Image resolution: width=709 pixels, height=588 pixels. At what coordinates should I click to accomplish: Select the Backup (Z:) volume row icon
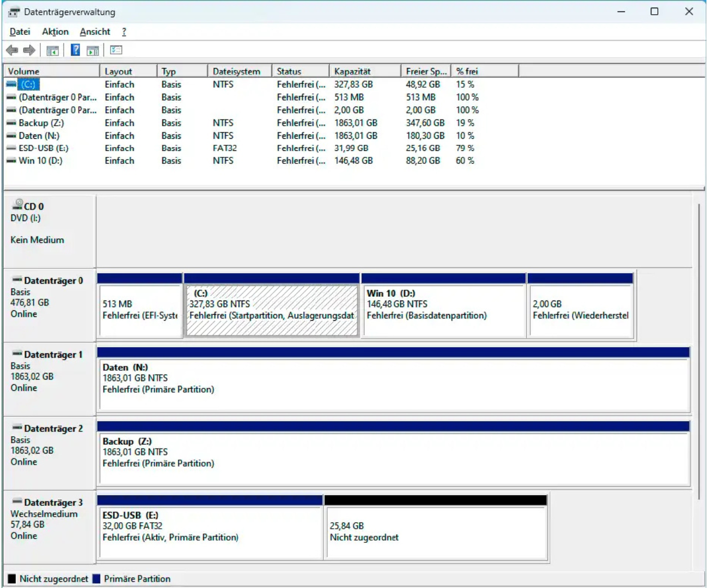11,123
